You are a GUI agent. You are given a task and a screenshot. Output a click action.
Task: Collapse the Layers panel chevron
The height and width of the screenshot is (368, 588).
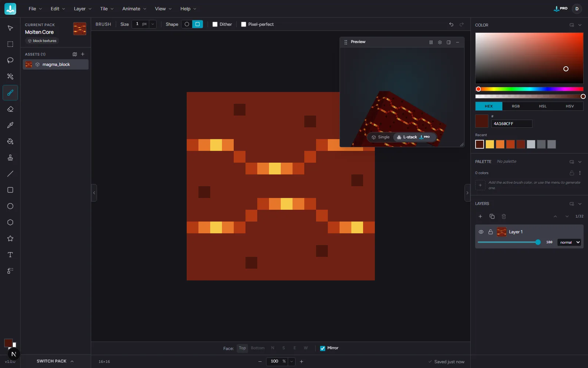pos(580,204)
